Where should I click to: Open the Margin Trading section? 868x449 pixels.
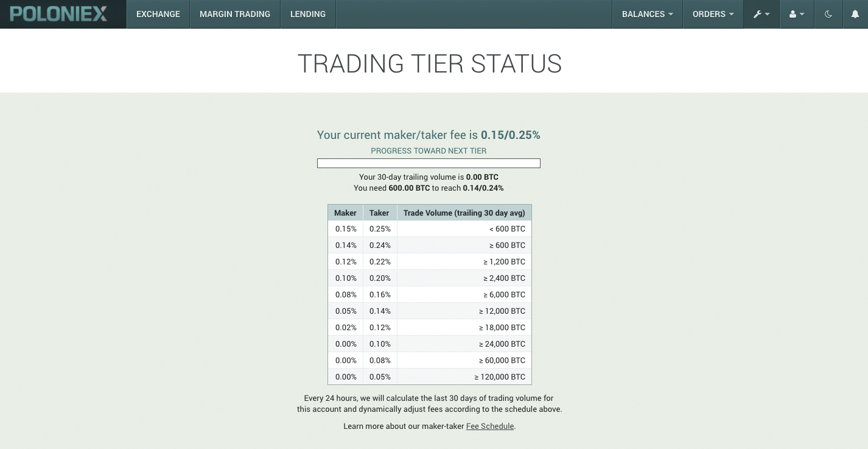click(x=235, y=14)
